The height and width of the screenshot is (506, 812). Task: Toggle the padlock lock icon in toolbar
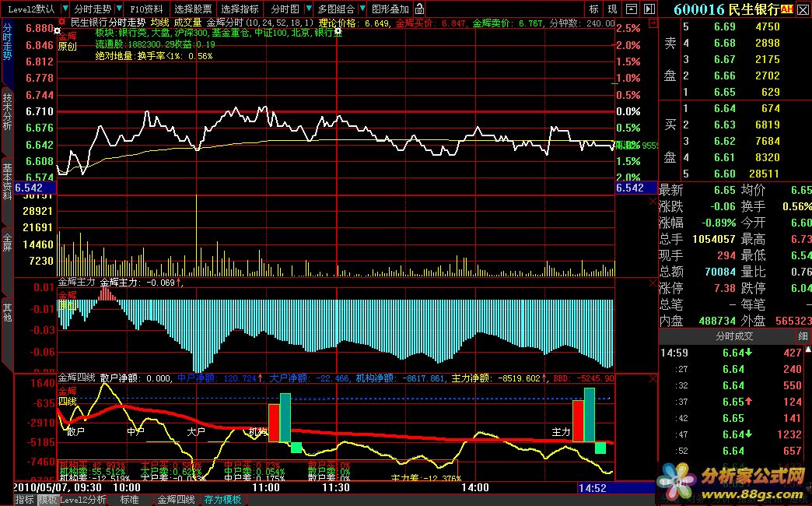coord(419,9)
